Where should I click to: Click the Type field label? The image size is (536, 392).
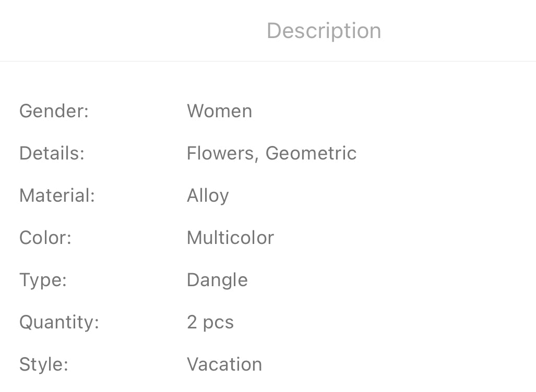tap(43, 280)
